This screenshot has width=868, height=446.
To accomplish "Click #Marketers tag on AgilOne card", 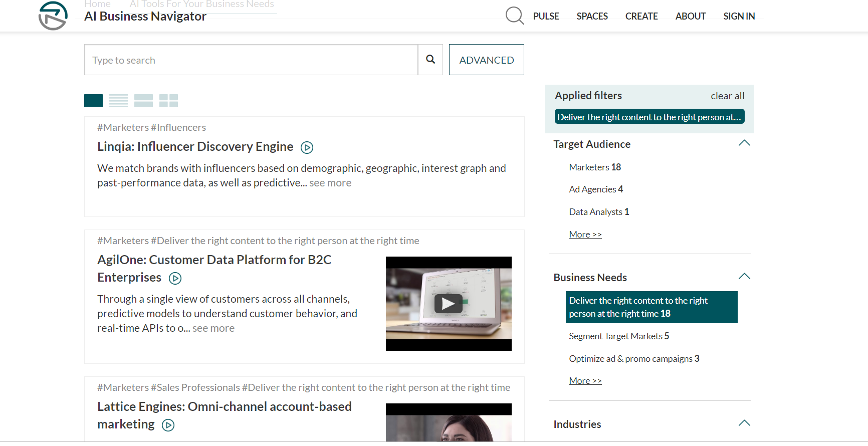I will (x=123, y=241).
